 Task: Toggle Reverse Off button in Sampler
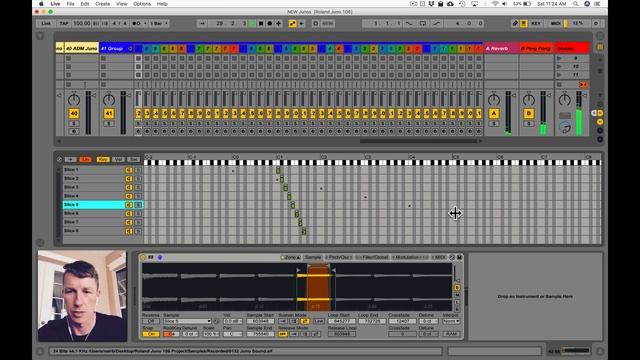tap(151, 321)
